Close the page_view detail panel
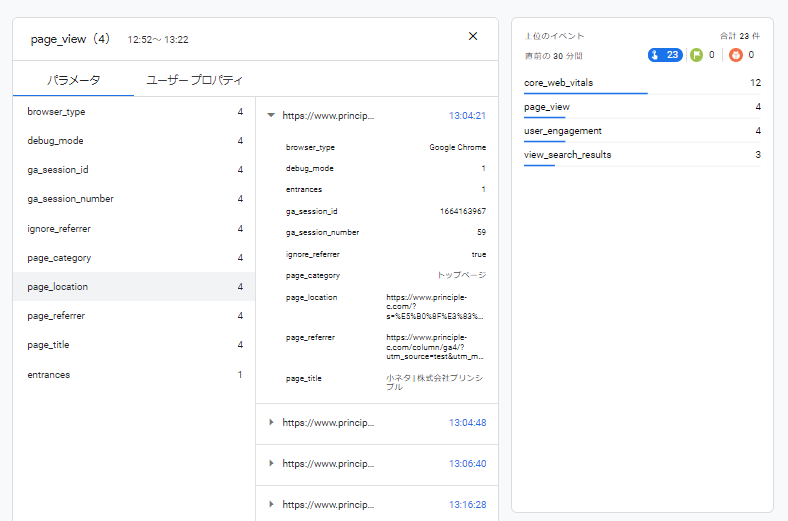 pos(473,37)
